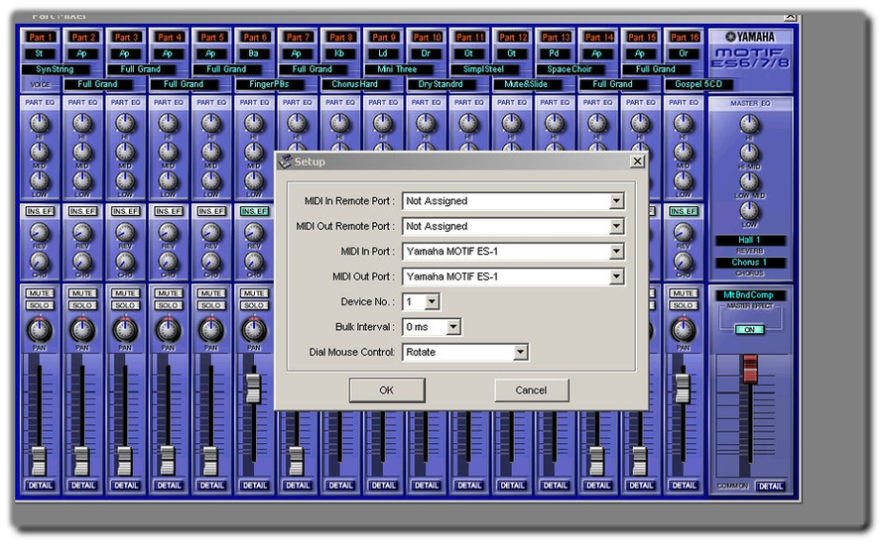Screen dimensions: 888x549
Task: Click the Part 6 category field Ba
Action: (x=254, y=54)
